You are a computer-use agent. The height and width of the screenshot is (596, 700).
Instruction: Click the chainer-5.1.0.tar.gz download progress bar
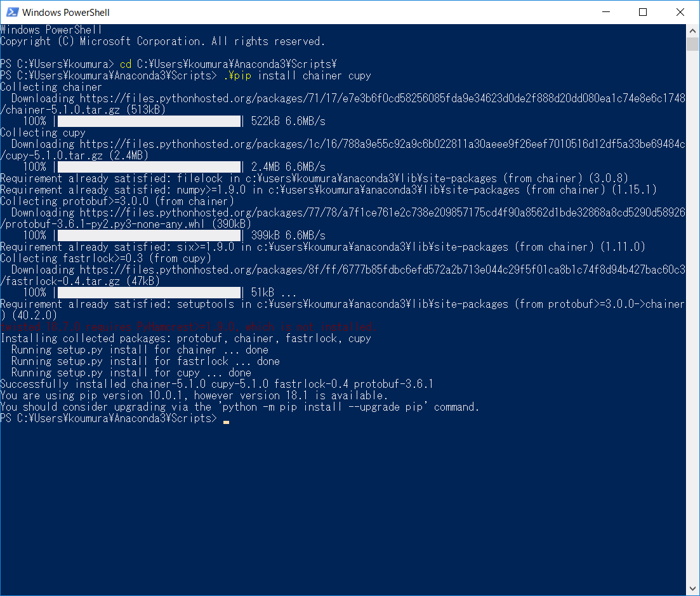[149, 121]
